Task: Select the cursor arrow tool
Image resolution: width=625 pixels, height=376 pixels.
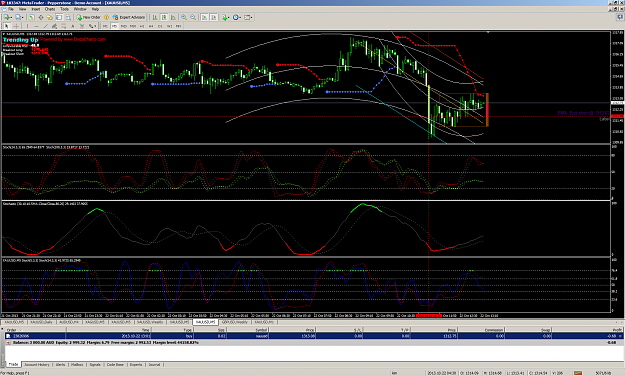Action: coord(6,26)
